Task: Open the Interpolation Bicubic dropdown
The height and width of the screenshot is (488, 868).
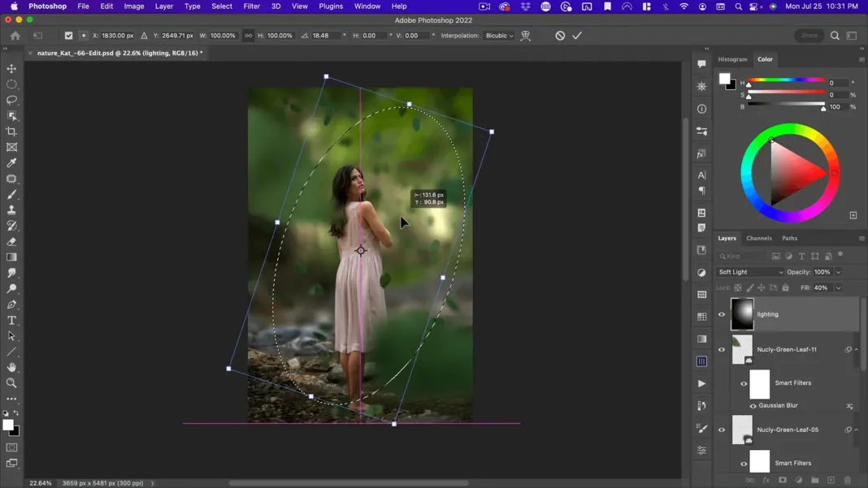Action: 499,36
